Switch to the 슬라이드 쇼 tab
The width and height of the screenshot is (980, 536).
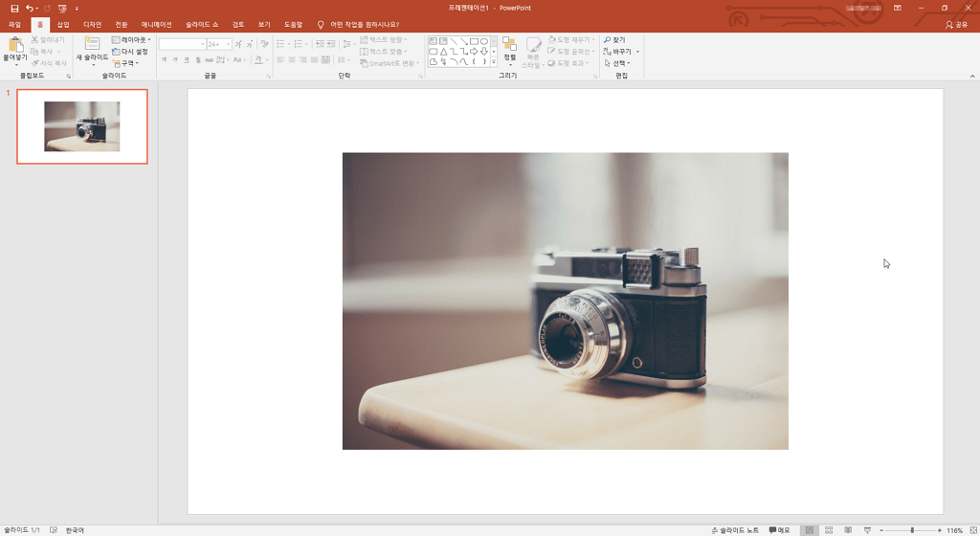202,24
